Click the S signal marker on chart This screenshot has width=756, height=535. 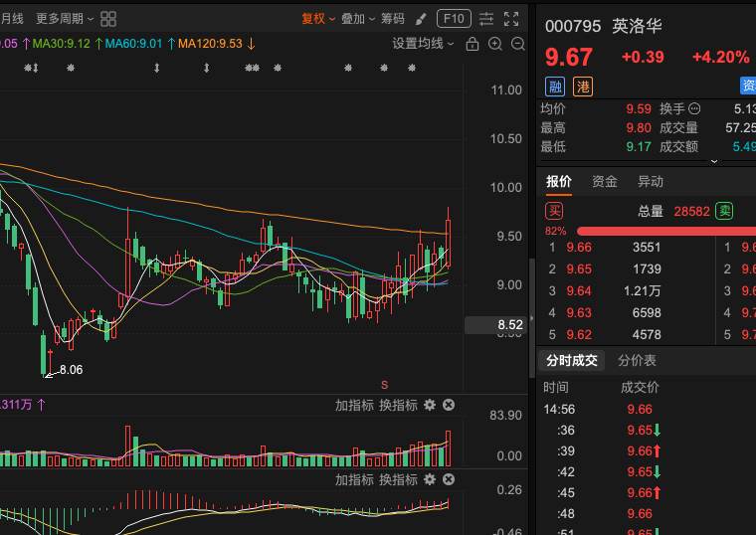tap(384, 385)
